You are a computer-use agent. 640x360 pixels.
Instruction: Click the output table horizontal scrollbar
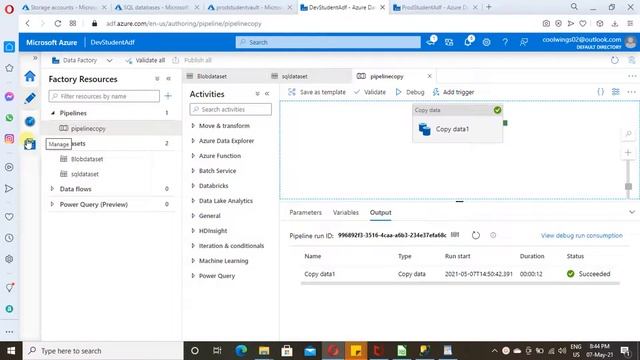pos(460,283)
